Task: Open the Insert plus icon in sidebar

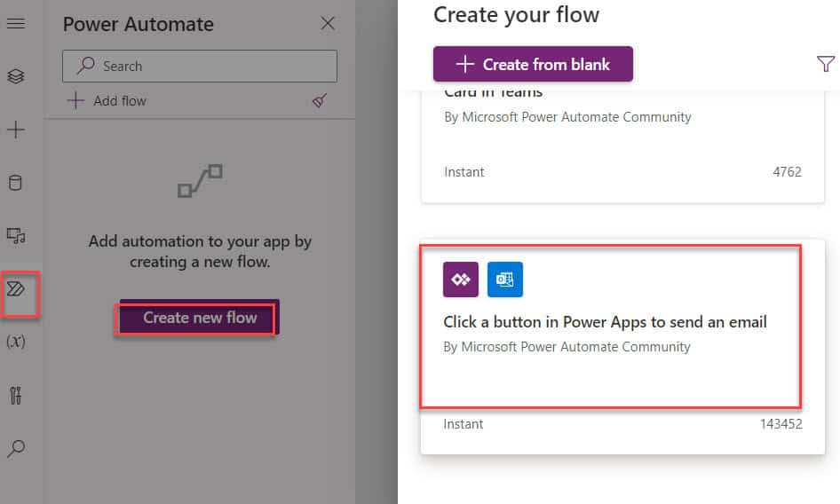Action: [x=15, y=129]
